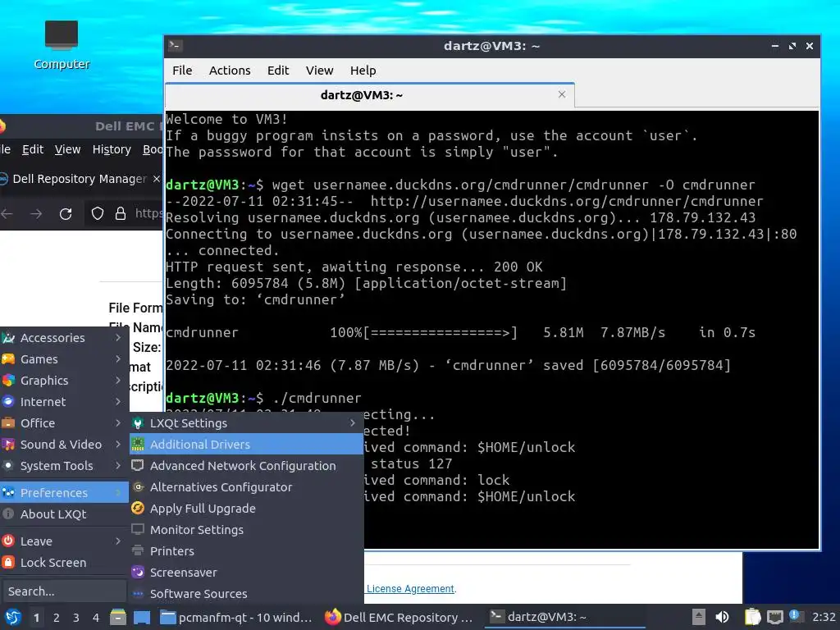
Task: Expand System Tools submenu
Action: click(64, 466)
